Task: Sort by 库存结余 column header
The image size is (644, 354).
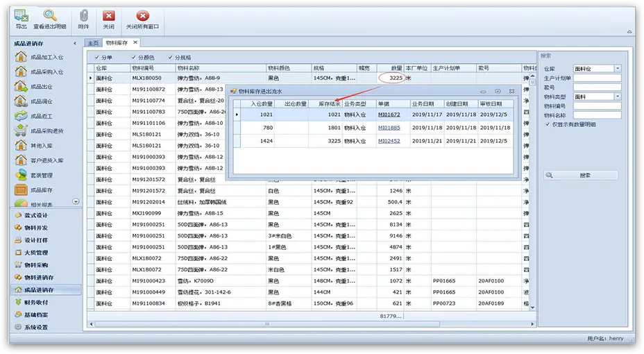Action: [x=325, y=104]
